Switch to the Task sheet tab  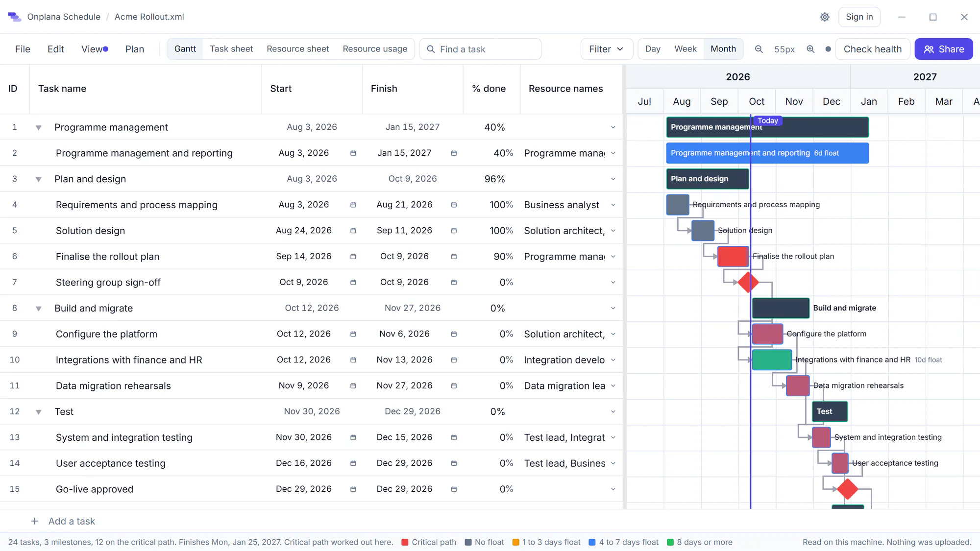click(231, 49)
